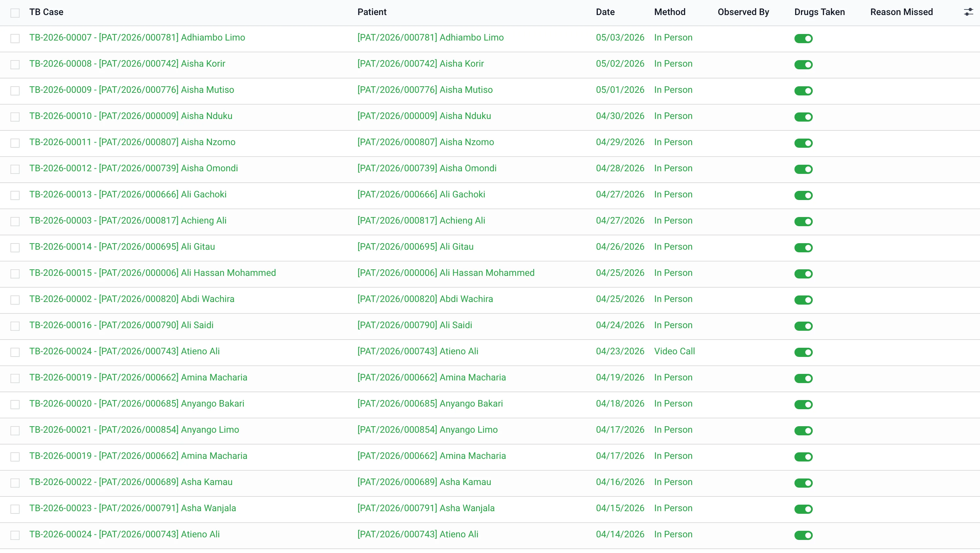Click the date 05/03/2026 cell
The height and width of the screenshot is (553, 980).
coord(620,38)
